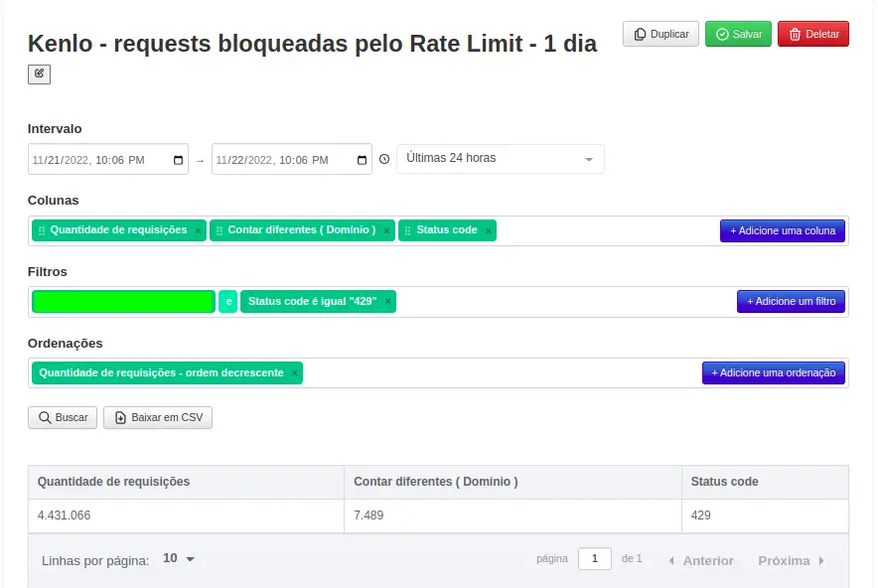Select the empty green filter chip
The width and height of the screenshot is (878, 588).
click(122, 301)
